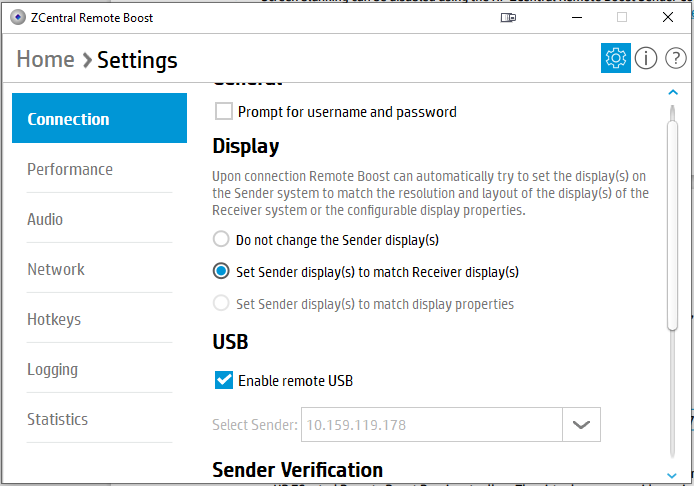Uncheck Enable remote USB checkbox
The image size is (694, 486).
[224, 380]
